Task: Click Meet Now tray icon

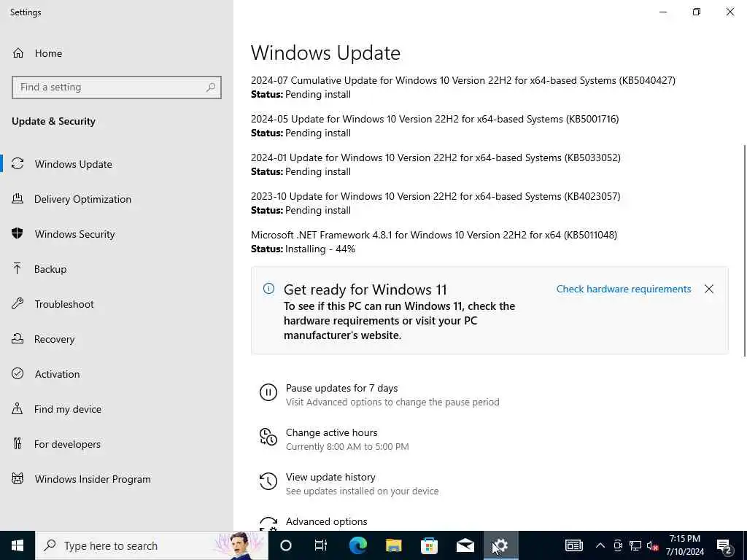Action: [618, 545]
